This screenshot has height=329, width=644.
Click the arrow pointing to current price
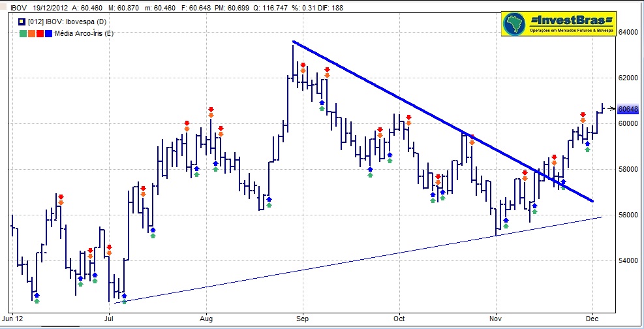(610, 108)
